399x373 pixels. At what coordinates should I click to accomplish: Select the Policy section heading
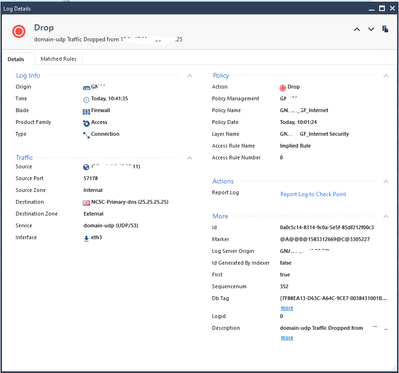pyautogui.click(x=221, y=76)
